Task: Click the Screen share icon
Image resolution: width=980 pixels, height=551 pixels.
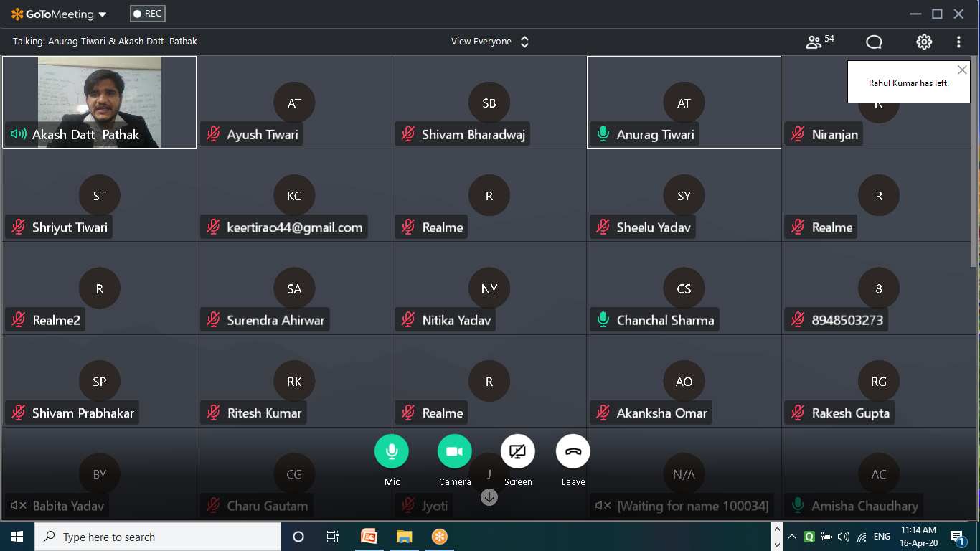Action: tap(517, 452)
